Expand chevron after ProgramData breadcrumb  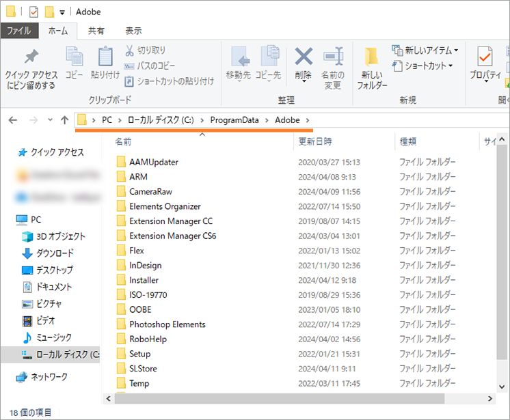(267, 120)
